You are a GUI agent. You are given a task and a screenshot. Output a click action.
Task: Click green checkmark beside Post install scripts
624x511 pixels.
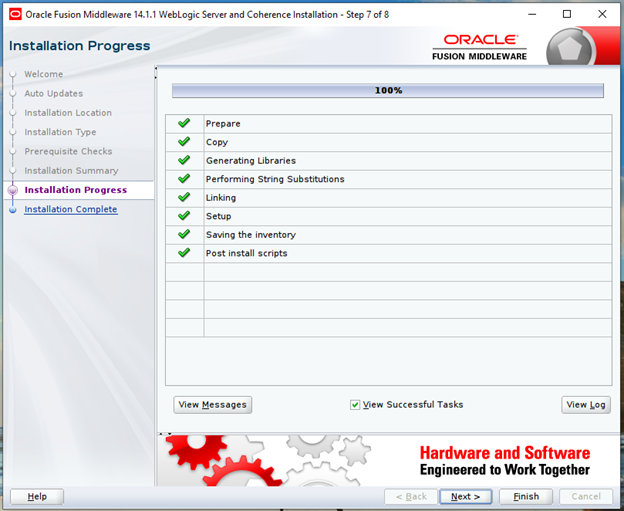(184, 253)
